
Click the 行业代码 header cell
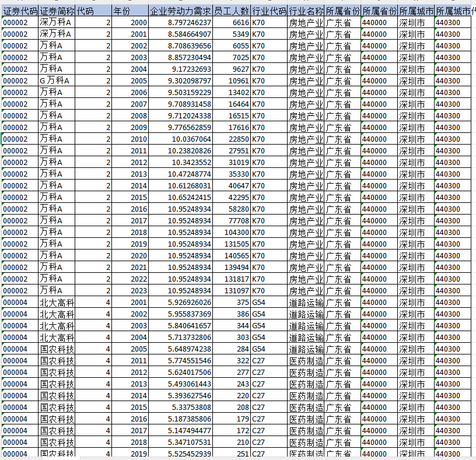coord(269,10)
